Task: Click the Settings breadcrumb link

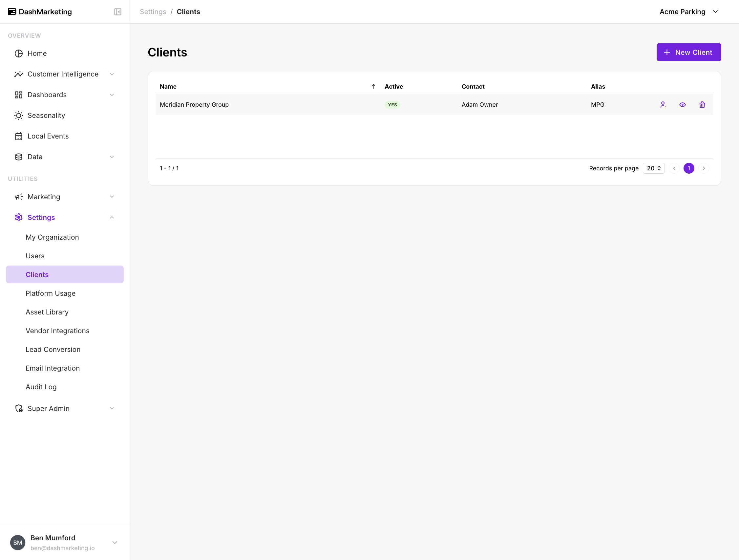Action: pyautogui.click(x=153, y=12)
